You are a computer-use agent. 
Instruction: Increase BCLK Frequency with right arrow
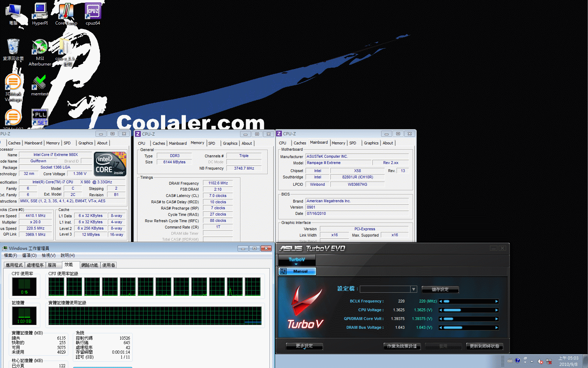496,301
